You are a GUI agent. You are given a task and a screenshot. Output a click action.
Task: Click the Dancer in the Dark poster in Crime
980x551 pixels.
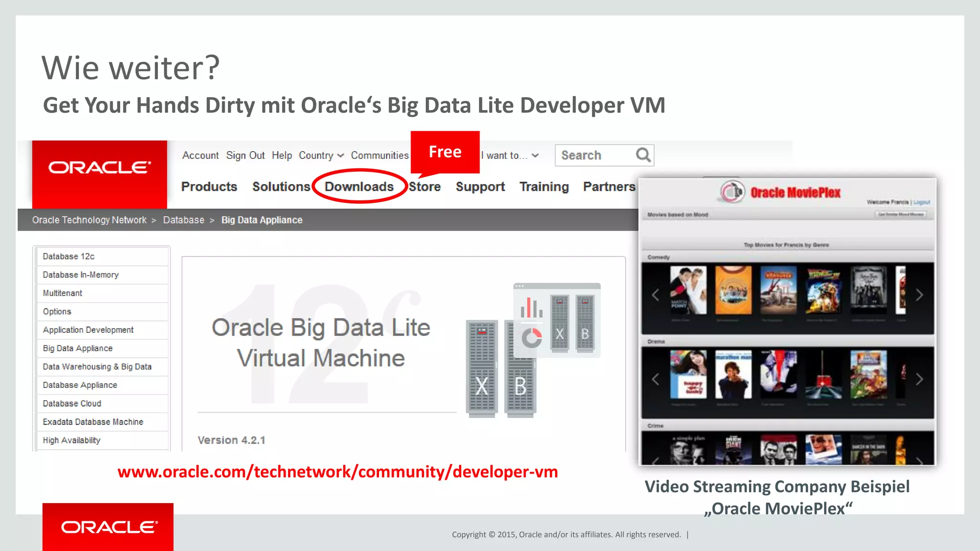[x=869, y=450]
